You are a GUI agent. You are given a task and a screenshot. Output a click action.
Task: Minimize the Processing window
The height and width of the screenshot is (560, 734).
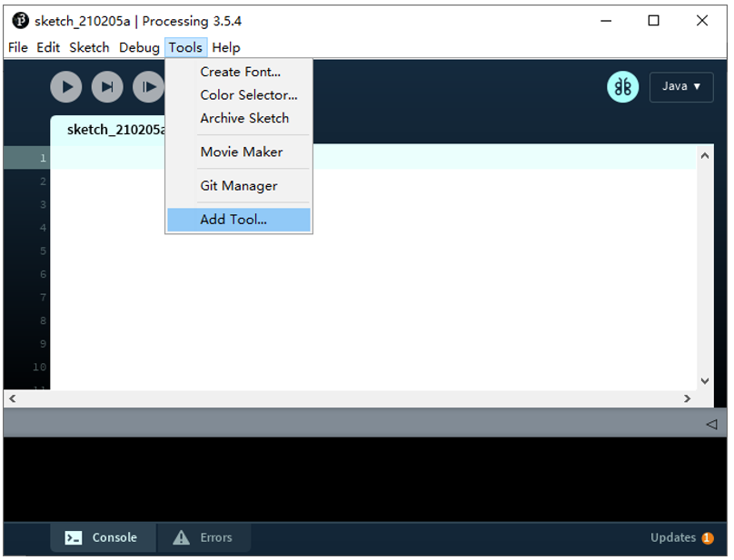(606, 21)
